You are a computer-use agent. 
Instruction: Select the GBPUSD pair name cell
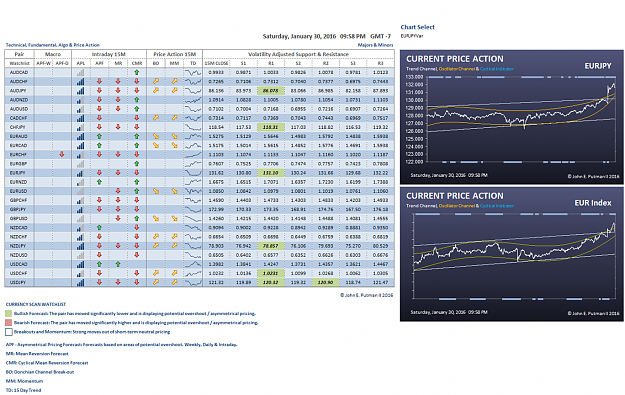coord(18,219)
